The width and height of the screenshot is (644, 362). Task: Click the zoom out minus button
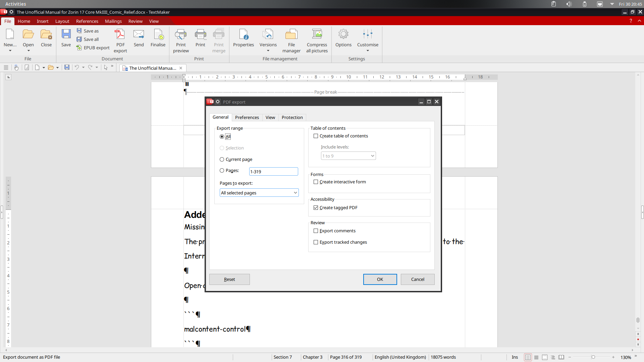(x=570, y=357)
